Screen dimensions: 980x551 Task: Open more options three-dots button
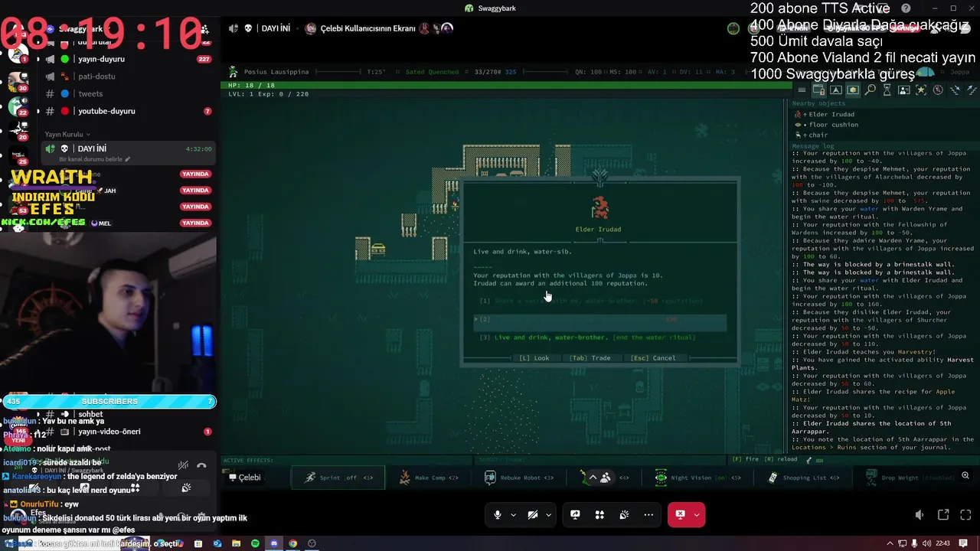tap(648, 515)
